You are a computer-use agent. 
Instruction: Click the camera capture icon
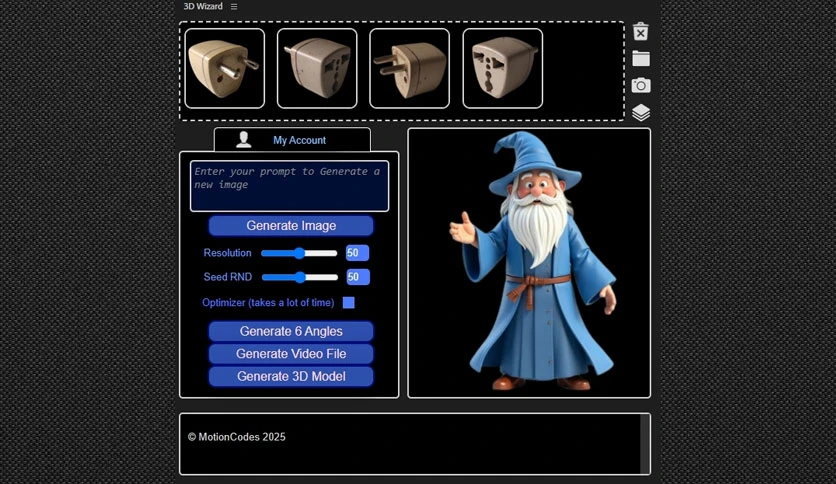pyautogui.click(x=641, y=85)
